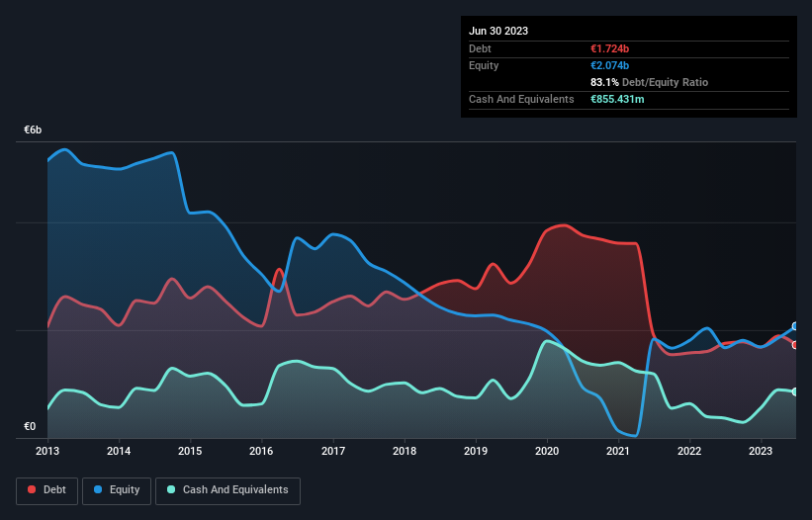
Task: Click the 2020 x-axis label
Action: (x=547, y=451)
